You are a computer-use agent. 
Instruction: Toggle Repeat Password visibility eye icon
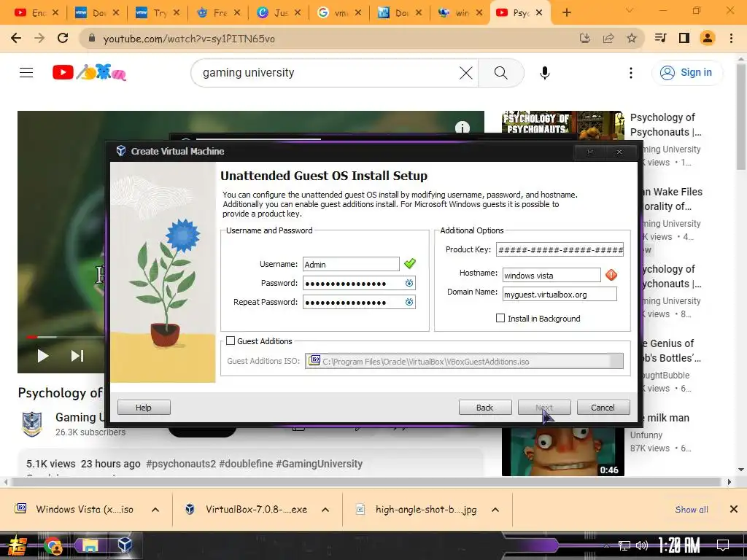point(409,302)
